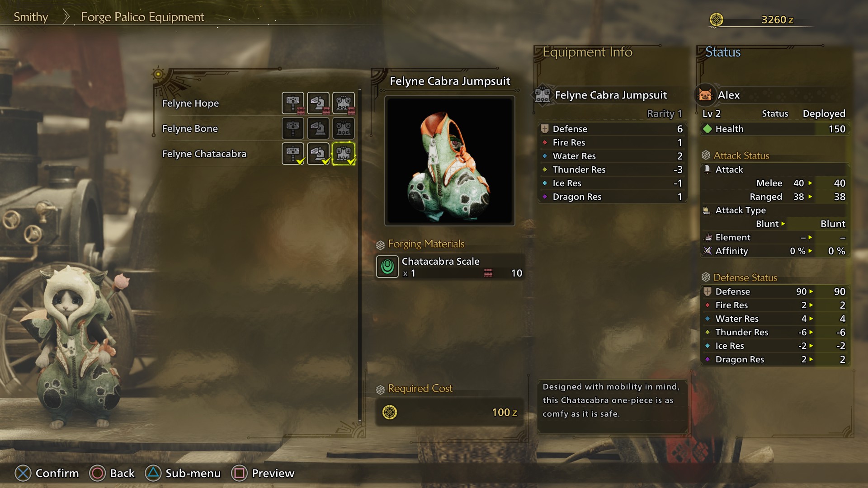This screenshot has height=488, width=868.
Task: Click the Preview square button prompt
Action: pyautogui.click(x=263, y=473)
